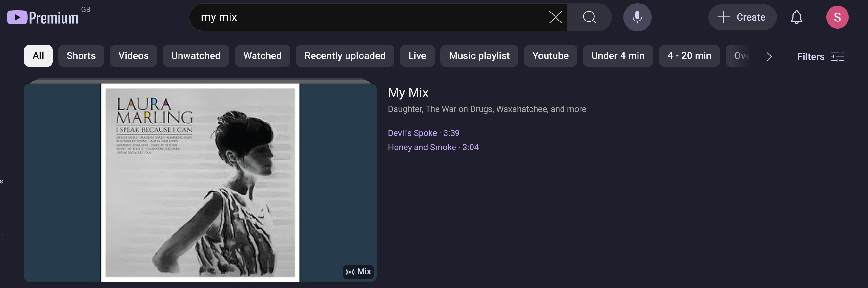868x288 pixels.
Task: Play Devil's Spoke · 3:39
Action: click(x=423, y=133)
